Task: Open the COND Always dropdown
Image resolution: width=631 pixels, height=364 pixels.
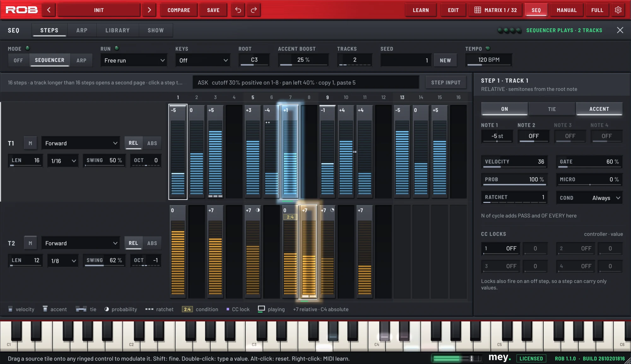Action: pyautogui.click(x=589, y=198)
